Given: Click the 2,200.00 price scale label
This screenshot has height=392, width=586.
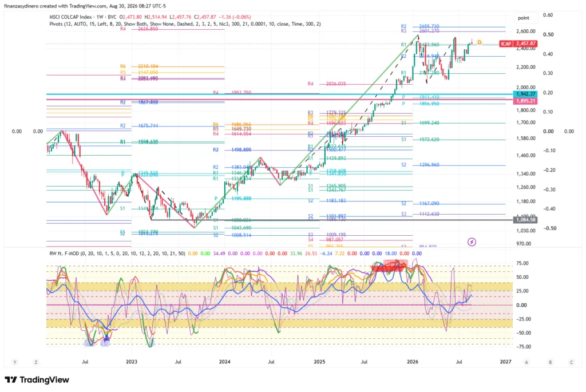Looking at the screenshot, I should 525,68.
